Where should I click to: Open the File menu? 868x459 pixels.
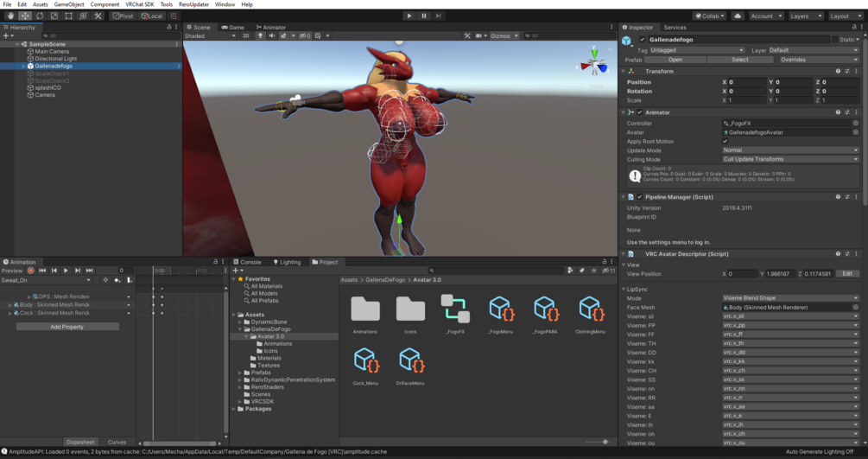point(7,4)
